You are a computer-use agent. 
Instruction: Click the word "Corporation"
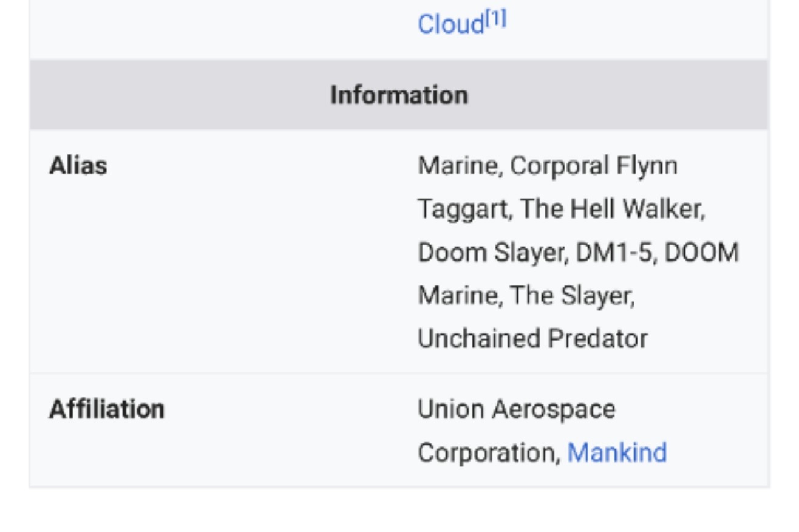click(x=488, y=453)
